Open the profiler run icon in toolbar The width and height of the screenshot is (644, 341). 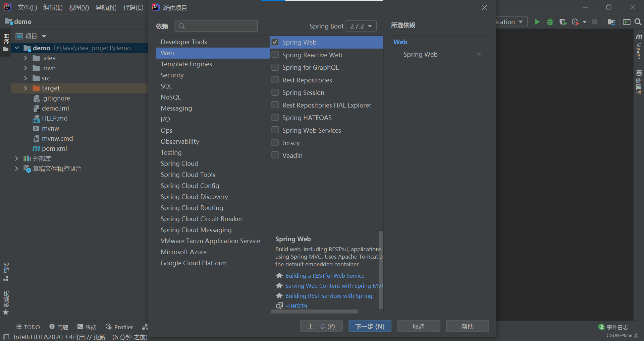tap(575, 22)
